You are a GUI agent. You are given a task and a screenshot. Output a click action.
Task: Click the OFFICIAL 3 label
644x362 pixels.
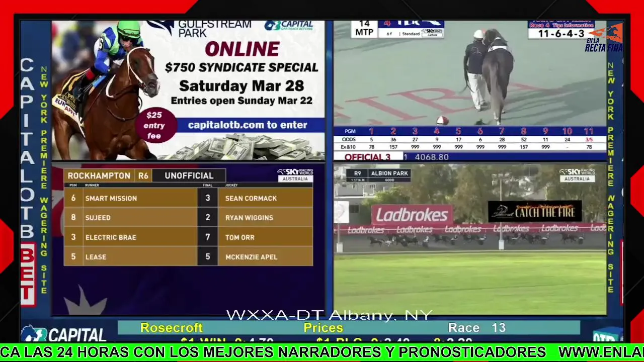[x=367, y=157]
